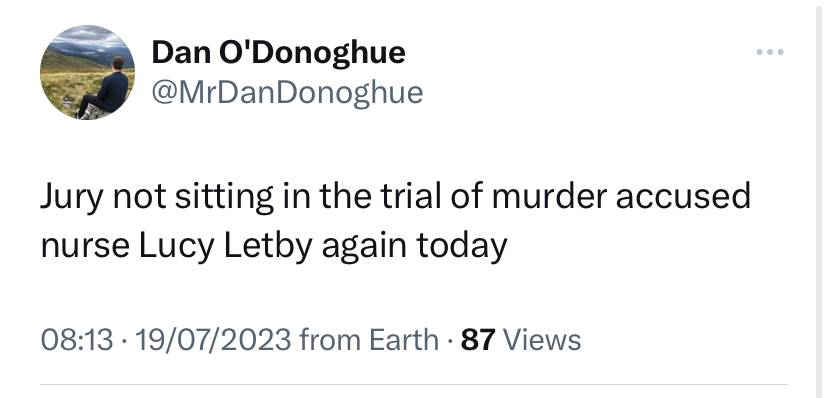Click the word 'again' in the tweet
828x398 pixels.
[x=364, y=249]
